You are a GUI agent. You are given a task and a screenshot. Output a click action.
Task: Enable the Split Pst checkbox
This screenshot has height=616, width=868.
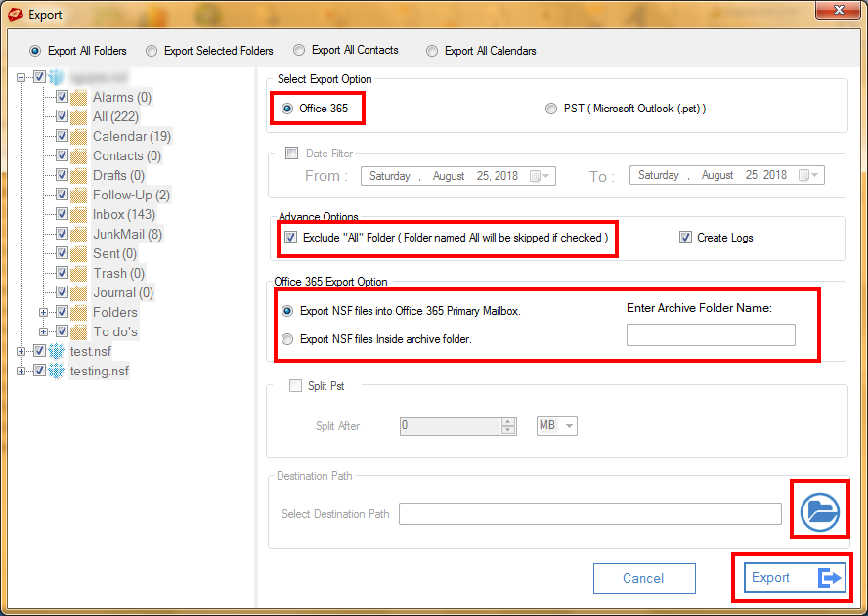click(x=295, y=385)
